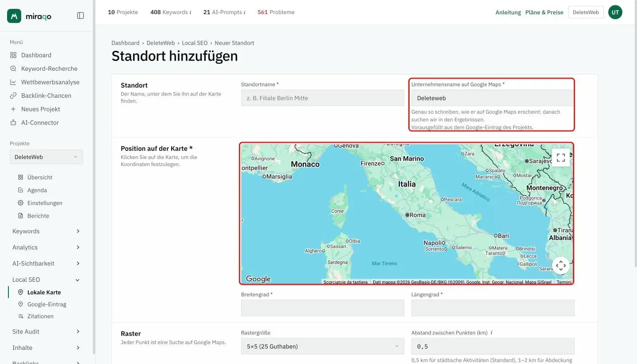Open Pläne & Preise link

coord(545,12)
